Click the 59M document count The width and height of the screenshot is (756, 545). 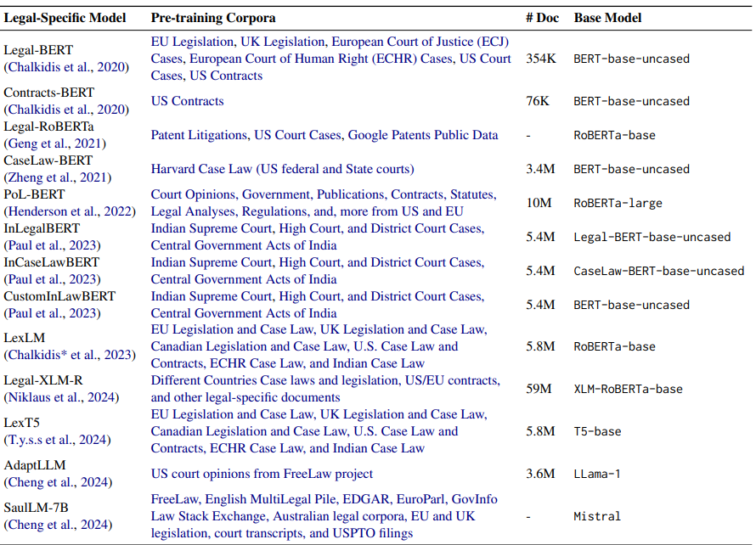click(539, 389)
